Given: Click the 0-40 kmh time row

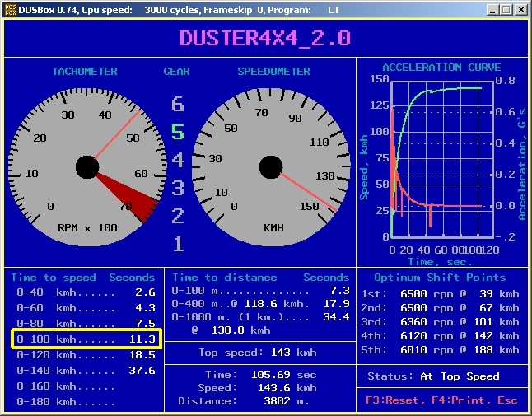Looking at the screenshot, I should [86, 292].
